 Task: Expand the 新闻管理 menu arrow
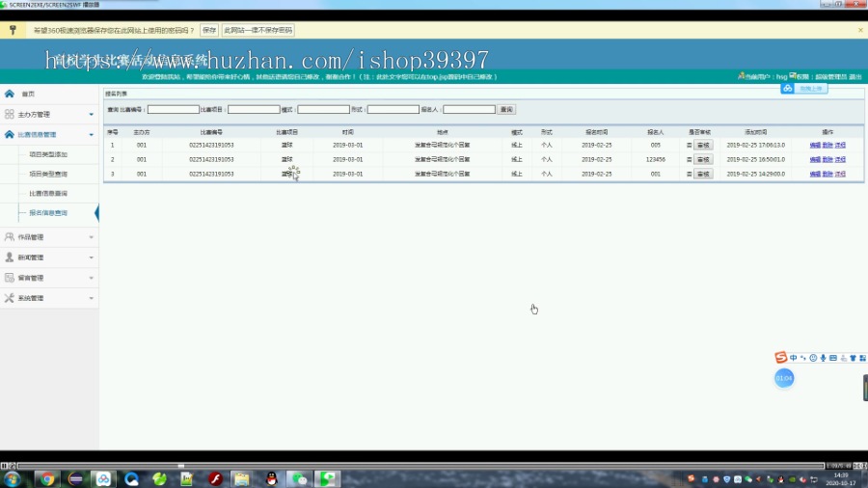pos(92,258)
